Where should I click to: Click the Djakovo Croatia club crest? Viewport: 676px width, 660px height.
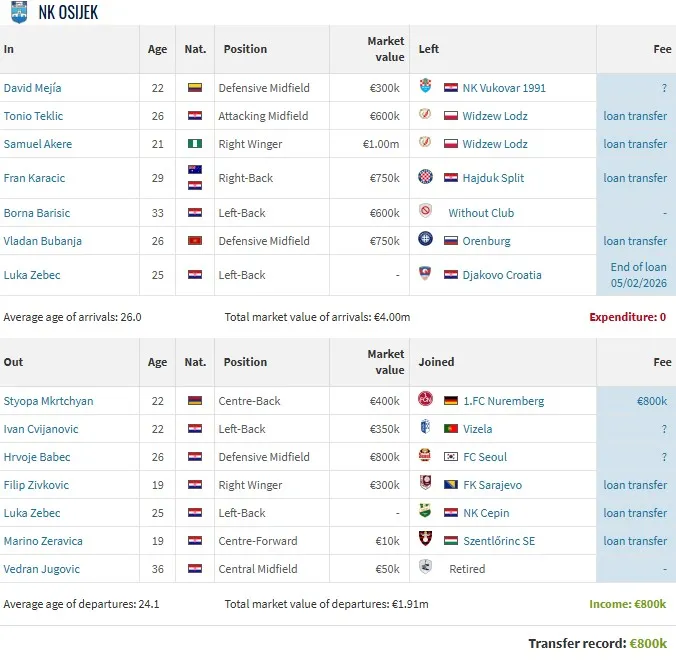(425, 275)
